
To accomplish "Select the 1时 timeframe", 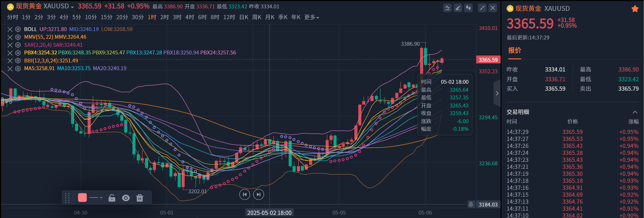I will [x=152, y=17].
